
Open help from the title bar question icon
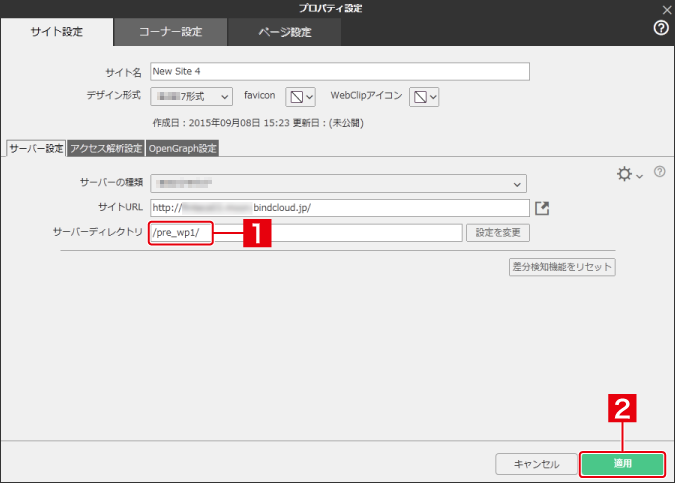(661, 28)
